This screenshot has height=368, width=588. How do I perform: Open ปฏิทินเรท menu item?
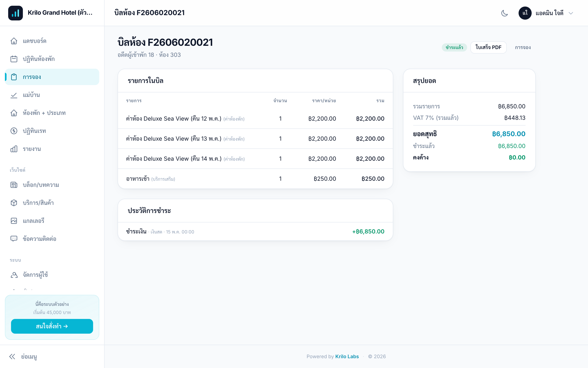click(x=52, y=131)
